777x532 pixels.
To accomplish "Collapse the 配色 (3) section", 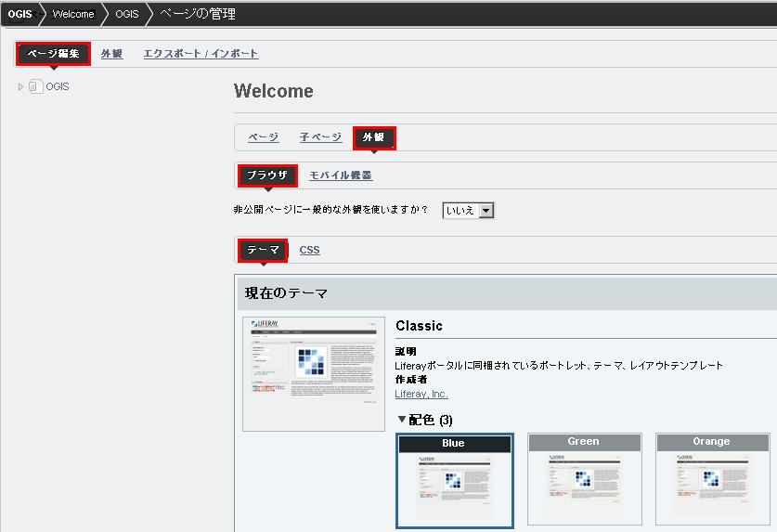I will tap(402, 421).
